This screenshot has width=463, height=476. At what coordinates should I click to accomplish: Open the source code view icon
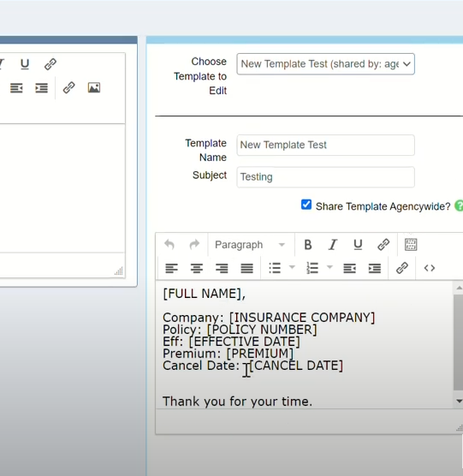click(x=430, y=268)
